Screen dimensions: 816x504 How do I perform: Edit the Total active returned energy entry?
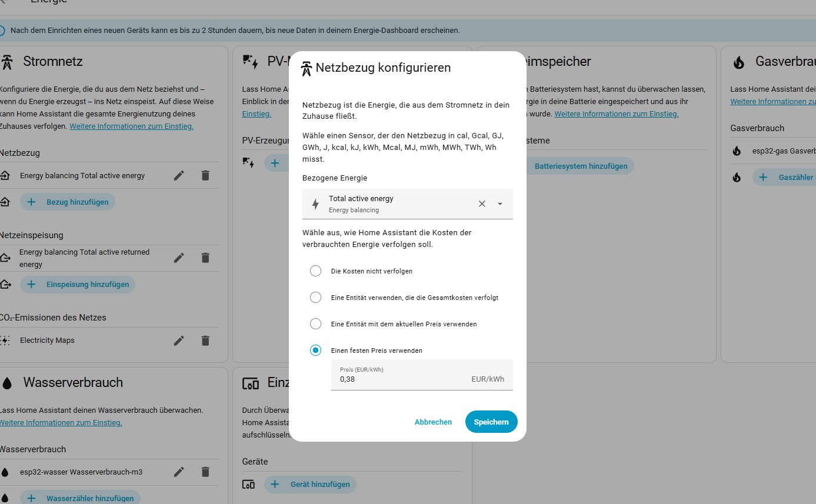[x=179, y=258]
